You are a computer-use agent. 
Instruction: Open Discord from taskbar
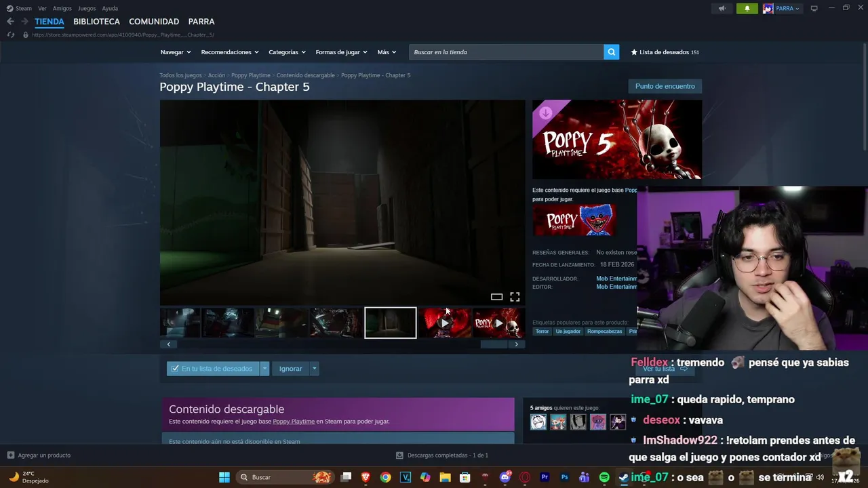point(505,477)
